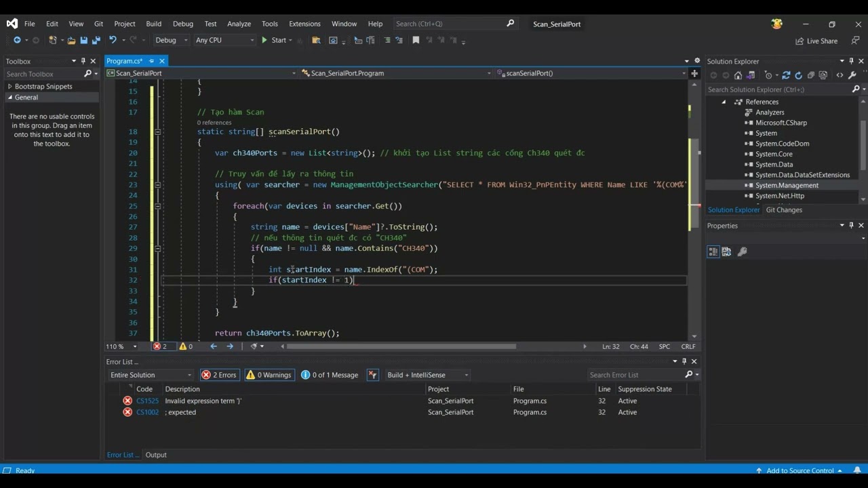Click the Visual Studio logo icon

pos(12,24)
